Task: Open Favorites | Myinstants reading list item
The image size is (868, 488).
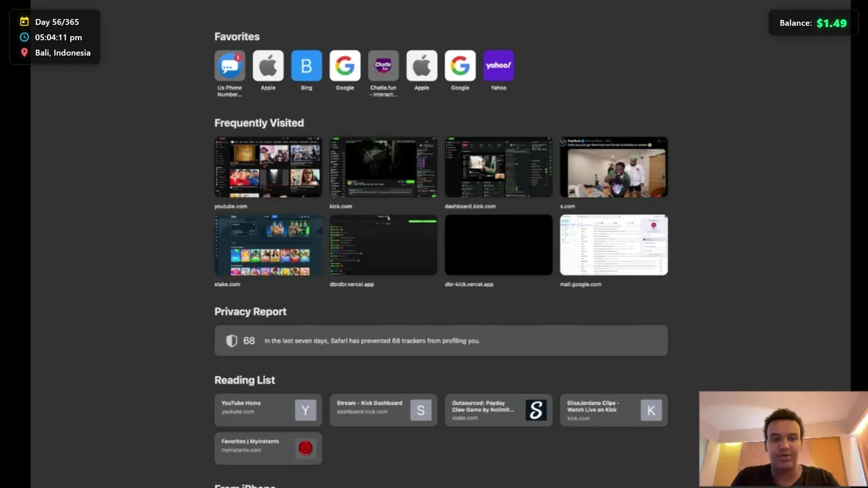Action: [x=268, y=448]
